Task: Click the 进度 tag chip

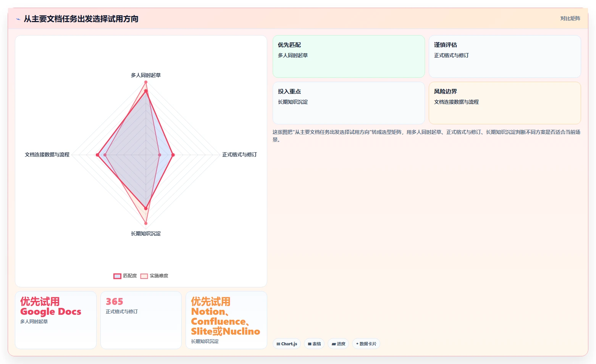Action: (338, 344)
